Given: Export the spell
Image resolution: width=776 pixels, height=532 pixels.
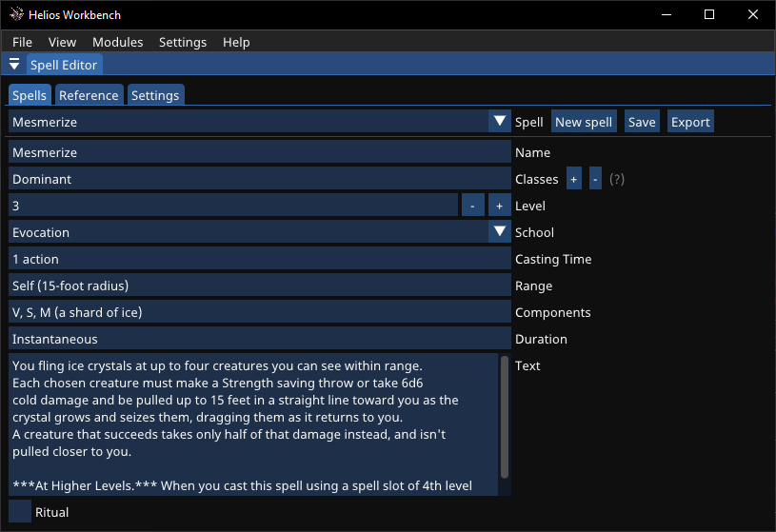Looking at the screenshot, I should pos(690,122).
